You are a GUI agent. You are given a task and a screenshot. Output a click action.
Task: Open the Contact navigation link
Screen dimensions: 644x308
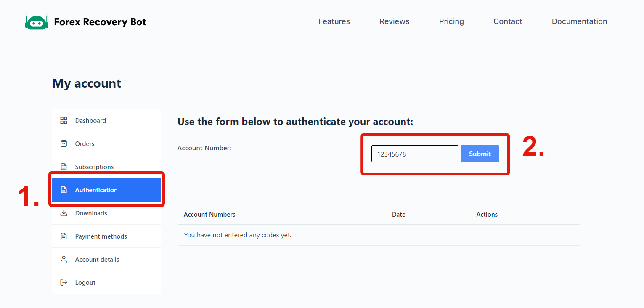508,21
